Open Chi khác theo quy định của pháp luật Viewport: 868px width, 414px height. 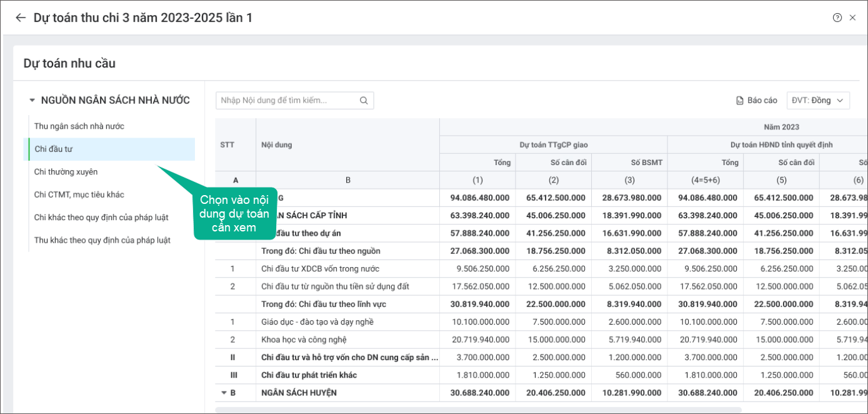(x=101, y=218)
